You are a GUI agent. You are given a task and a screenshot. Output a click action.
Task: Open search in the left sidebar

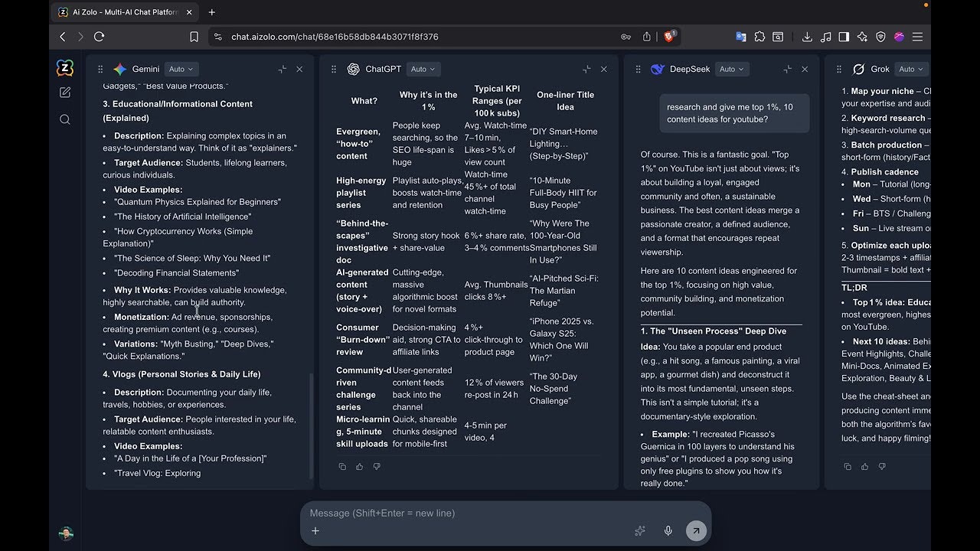click(65, 119)
